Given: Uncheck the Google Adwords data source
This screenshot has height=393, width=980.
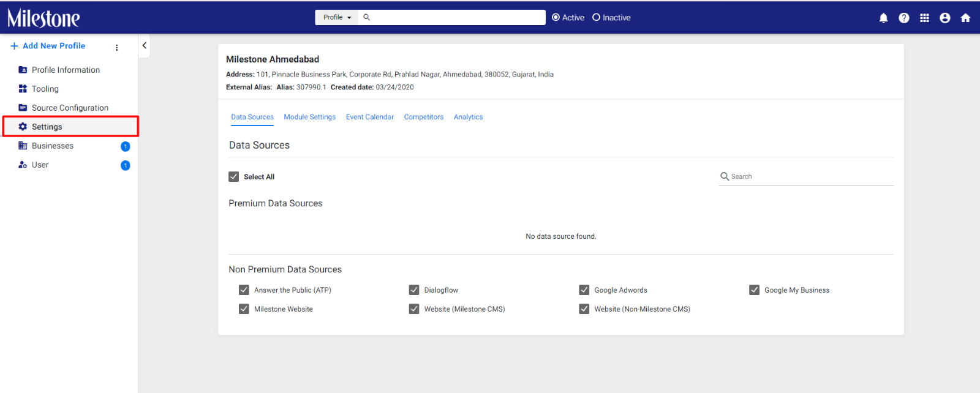Looking at the screenshot, I should pos(584,290).
